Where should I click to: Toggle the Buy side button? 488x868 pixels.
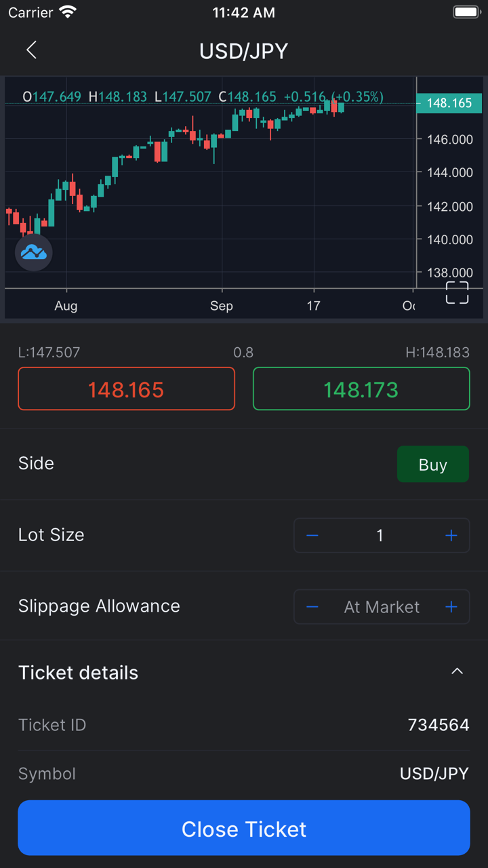432,465
